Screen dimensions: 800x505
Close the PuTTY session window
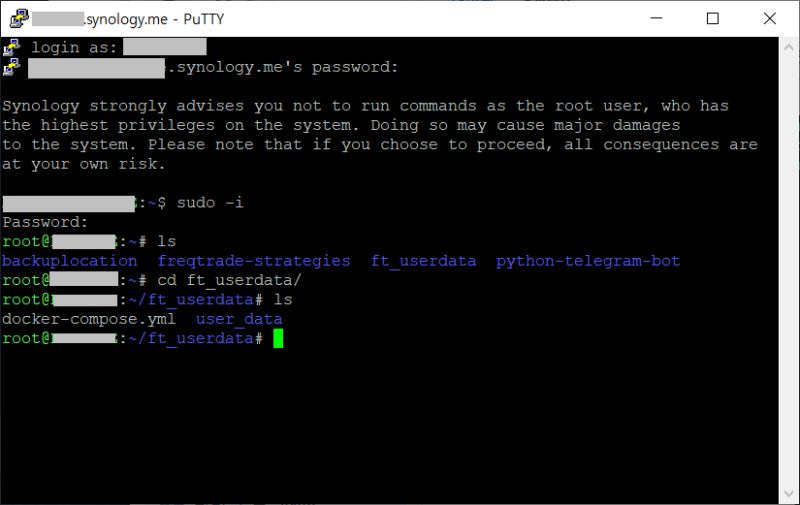(768, 18)
